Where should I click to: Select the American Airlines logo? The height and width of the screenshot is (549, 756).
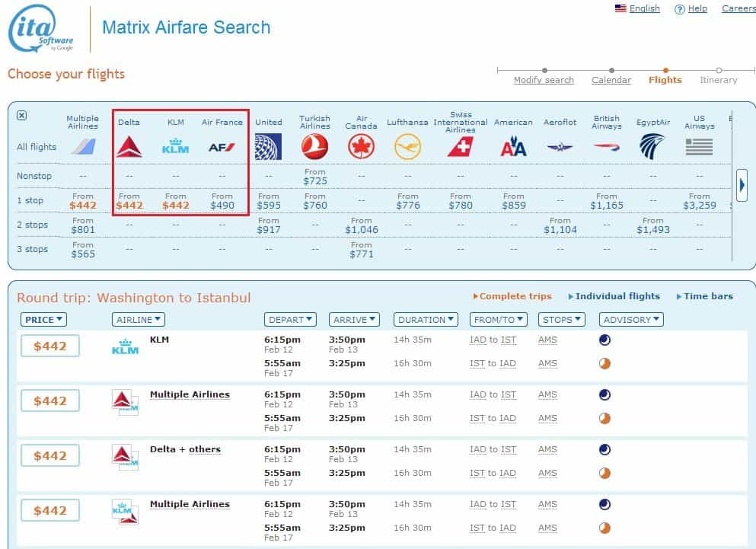click(x=513, y=147)
